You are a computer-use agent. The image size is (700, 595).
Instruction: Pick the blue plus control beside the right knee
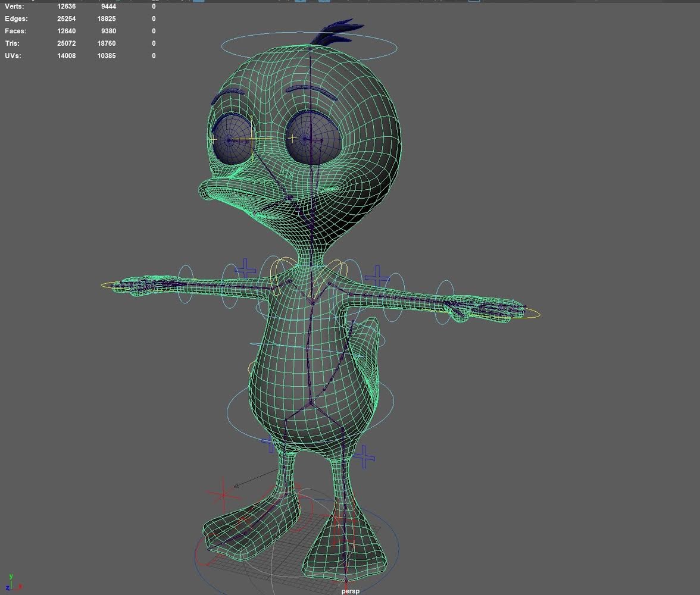pos(364,458)
